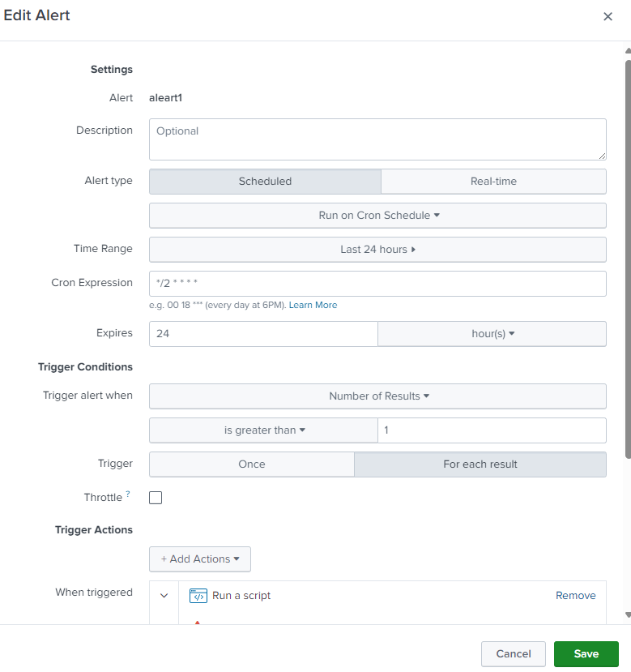Open the Run on Cron Schedule dropdown
631x672 pixels.
378,216
